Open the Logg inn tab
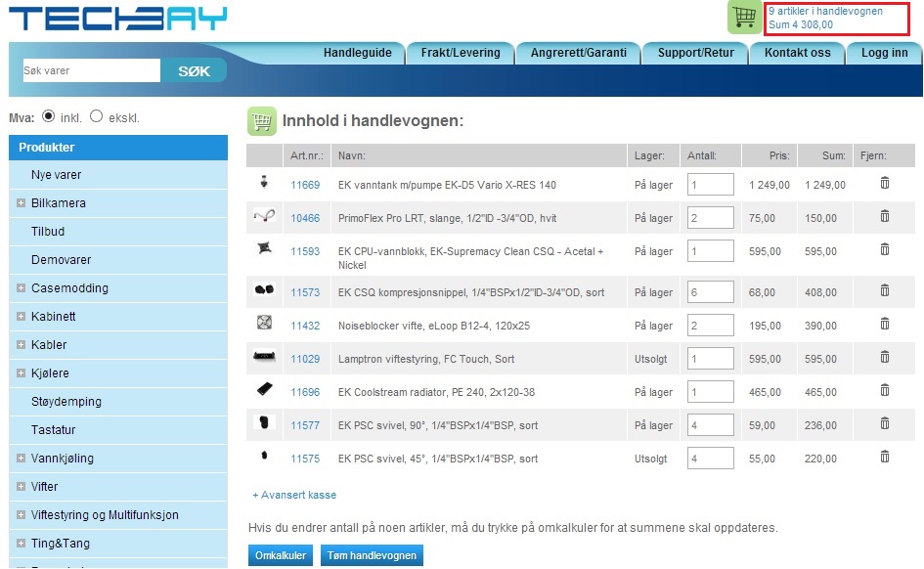This screenshot has height=569, width=924. [884, 53]
